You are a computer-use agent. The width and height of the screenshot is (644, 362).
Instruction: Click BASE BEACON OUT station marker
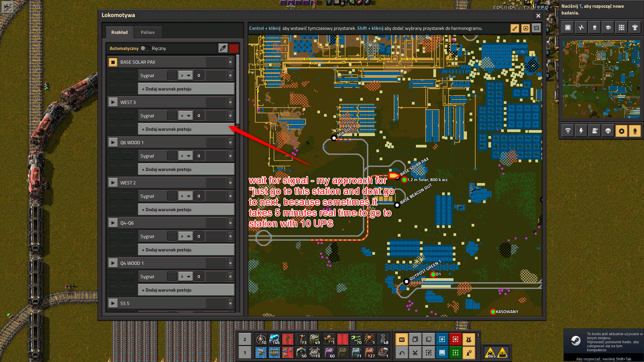tap(397, 205)
